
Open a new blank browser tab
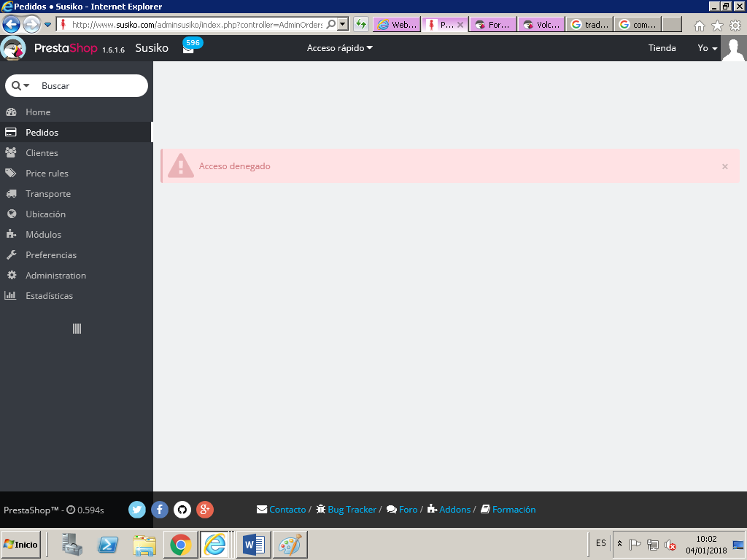(x=672, y=24)
